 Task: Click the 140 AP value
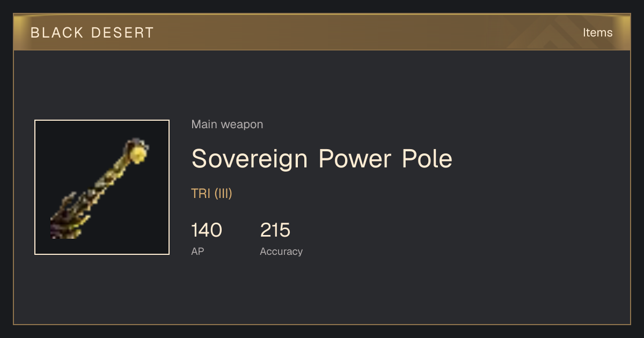tap(207, 230)
